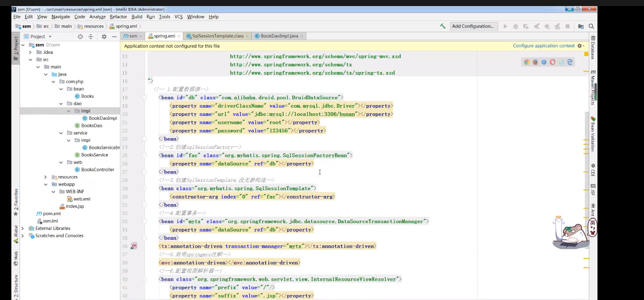Fold the bean block at line 33

(145, 221)
